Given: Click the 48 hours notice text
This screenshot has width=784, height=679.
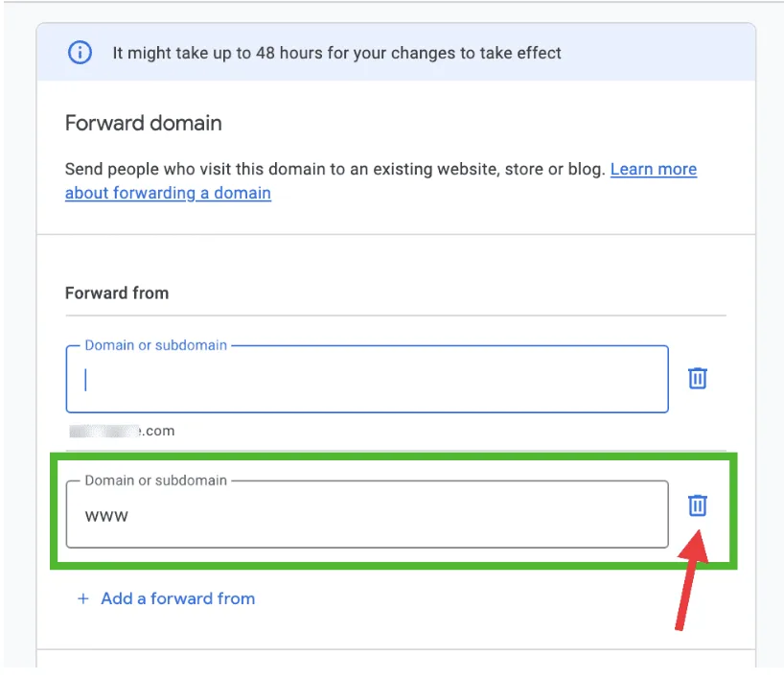Looking at the screenshot, I should 336,53.
